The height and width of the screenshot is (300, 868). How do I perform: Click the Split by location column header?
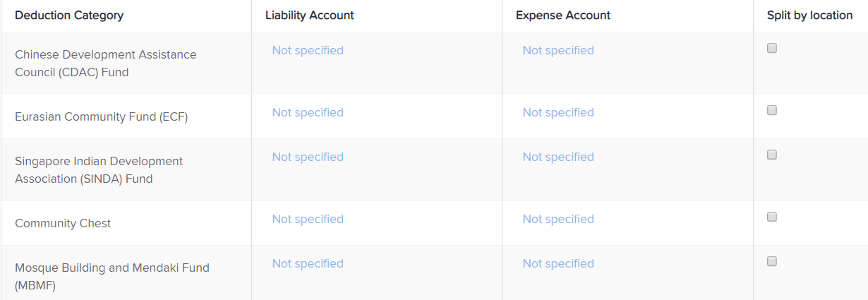pos(809,15)
